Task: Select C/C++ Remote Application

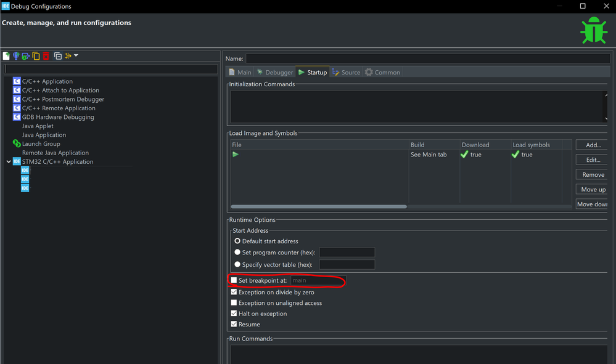Action: pyautogui.click(x=59, y=108)
